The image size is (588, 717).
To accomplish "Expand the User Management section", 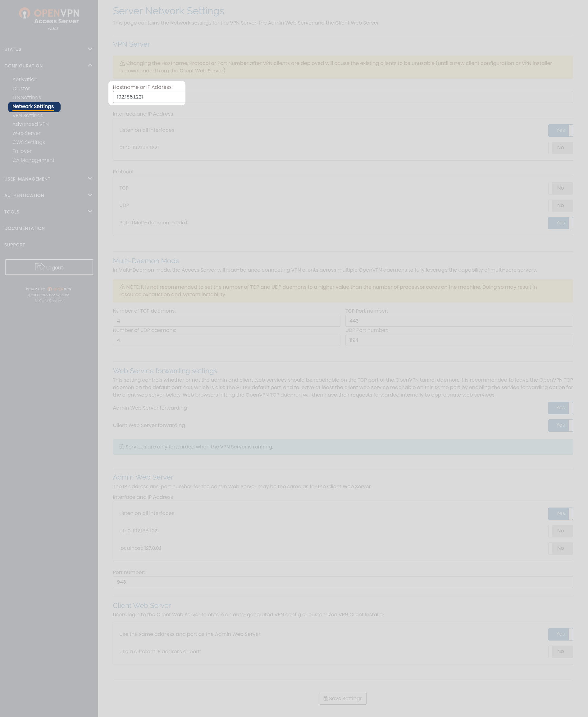I will [90, 179].
